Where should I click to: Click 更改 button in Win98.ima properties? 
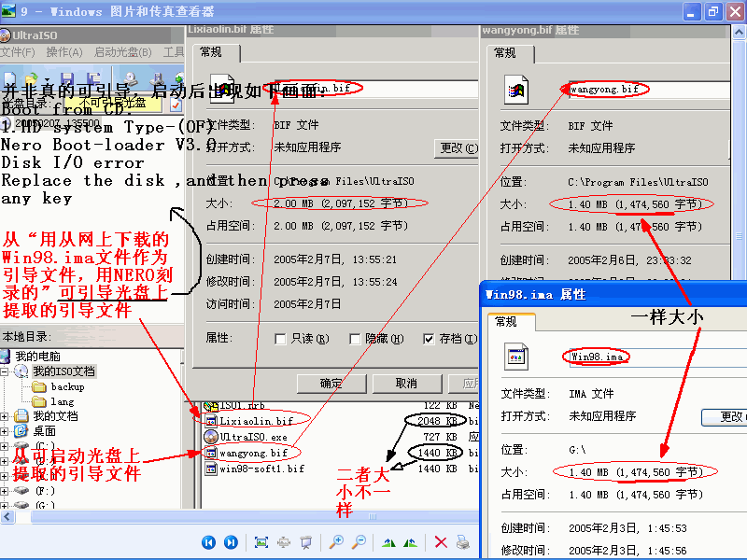(x=725, y=416)
